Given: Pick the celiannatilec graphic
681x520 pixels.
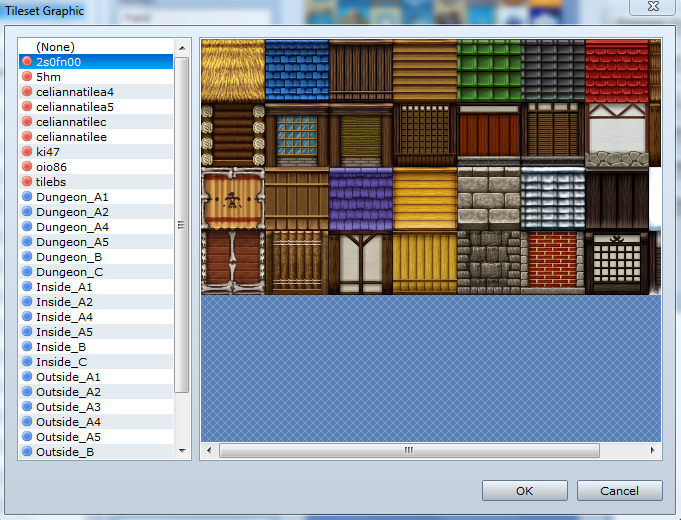Looking at the screenshot, I should [x=96, y=122].
